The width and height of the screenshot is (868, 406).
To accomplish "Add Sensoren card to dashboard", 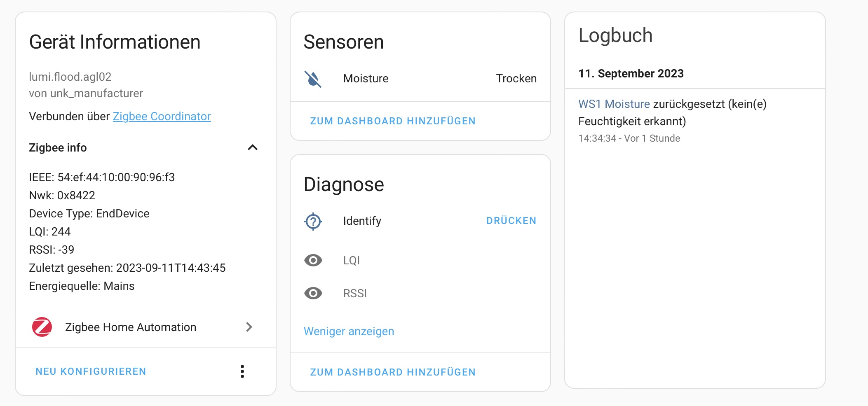I will [x=393, y=121].
